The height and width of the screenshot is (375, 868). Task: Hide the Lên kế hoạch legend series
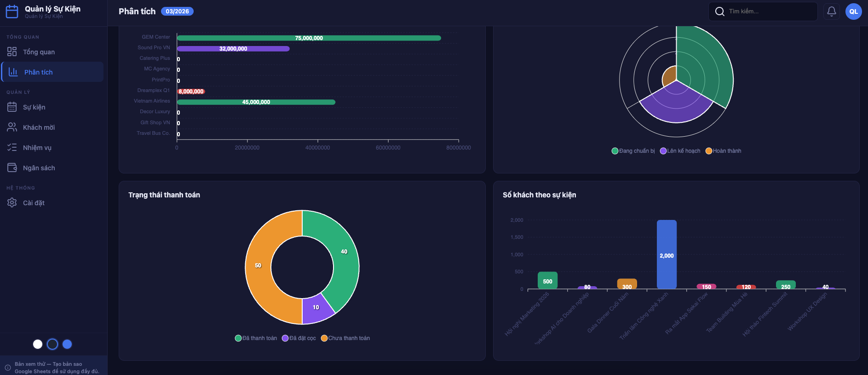(680, 151)
